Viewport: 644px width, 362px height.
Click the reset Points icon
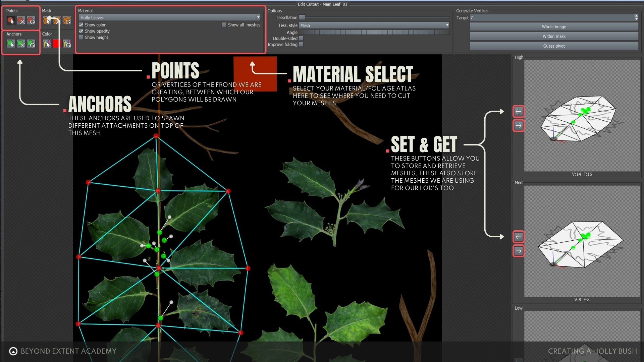[x=31, y=21]
